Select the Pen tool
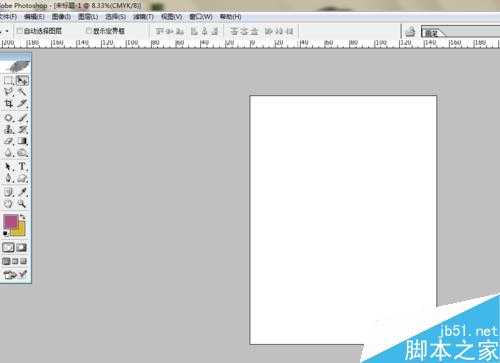The height and width of the screenshot is (363, 500). (x=8, y=178)
